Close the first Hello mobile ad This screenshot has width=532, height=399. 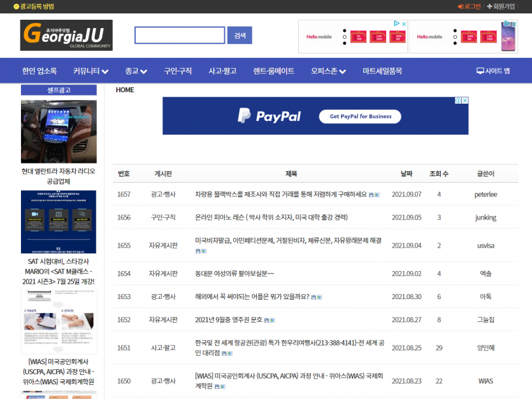tap(403, 24)
